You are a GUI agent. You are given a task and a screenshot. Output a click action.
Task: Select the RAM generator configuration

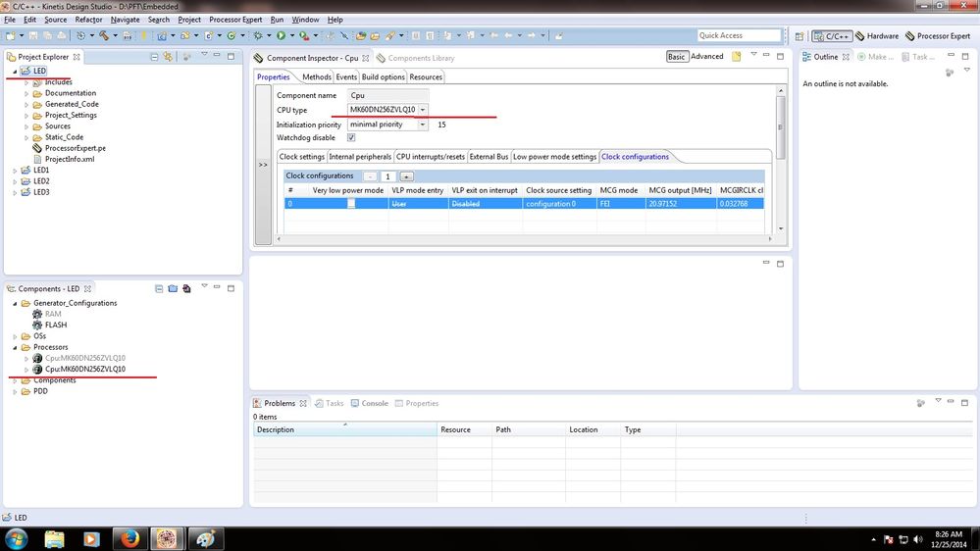pos(53,314)
